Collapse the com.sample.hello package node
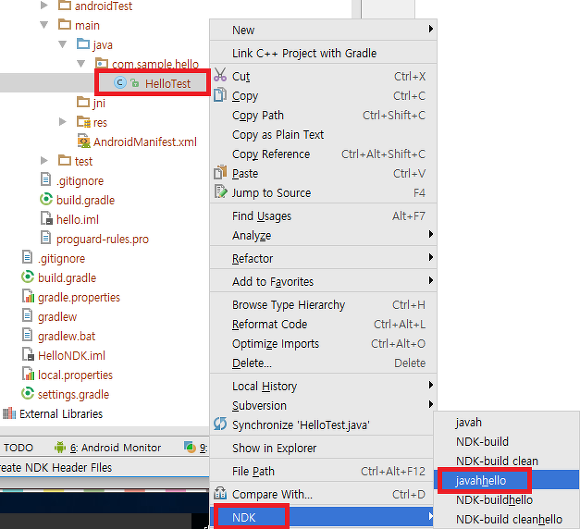 click(81, 64)
